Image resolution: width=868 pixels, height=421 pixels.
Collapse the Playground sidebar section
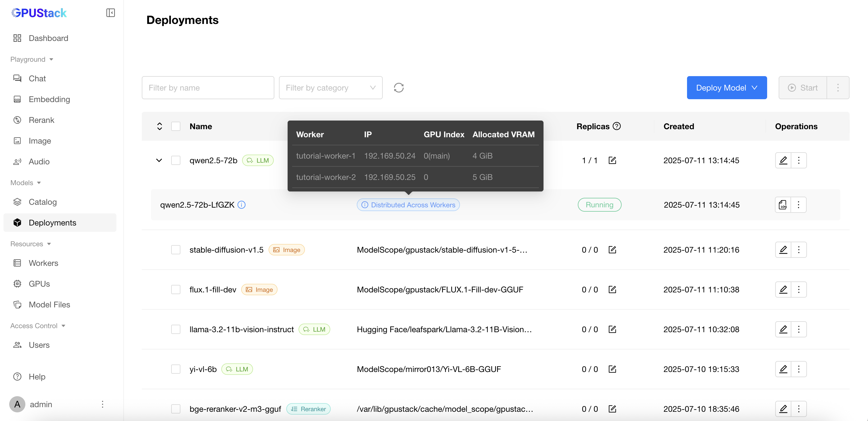[32, 59]
